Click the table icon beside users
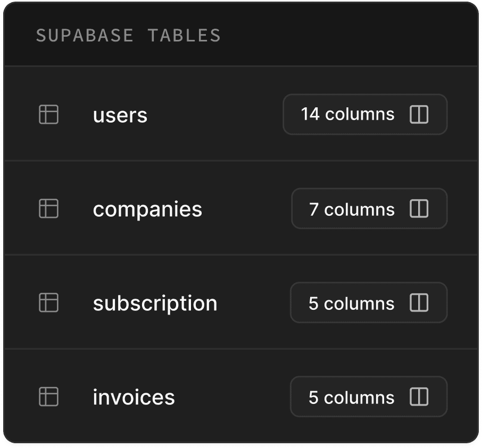Viewport: 482px width, 448px height. pyautogui.click(x=48, y=114)
